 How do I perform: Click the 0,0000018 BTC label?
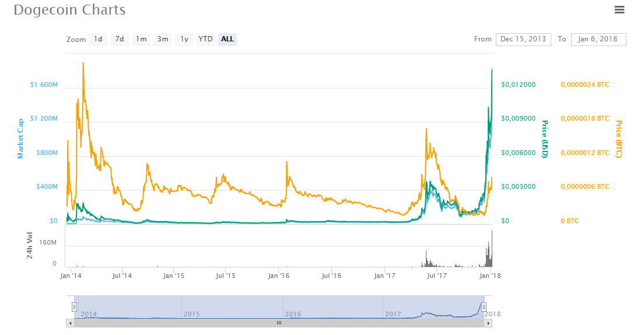tap(585, 118)
